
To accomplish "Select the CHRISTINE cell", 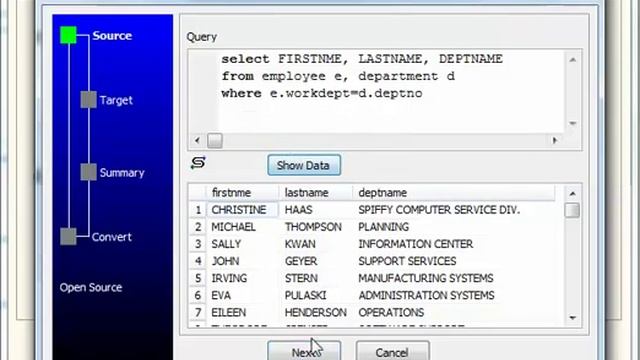I will (242, 210).
